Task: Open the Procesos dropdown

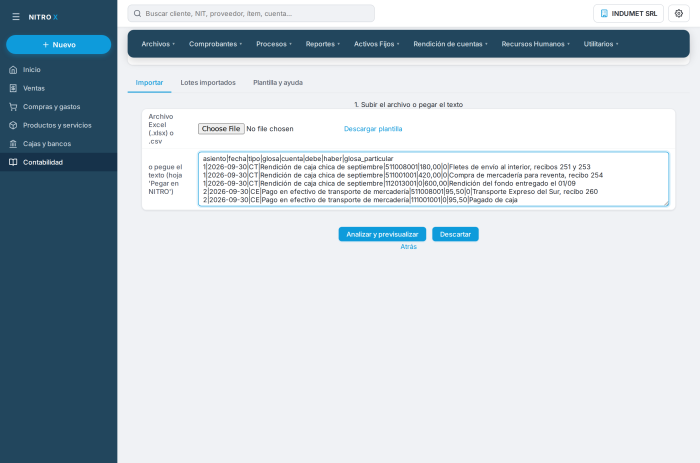Action: point(274,44)
